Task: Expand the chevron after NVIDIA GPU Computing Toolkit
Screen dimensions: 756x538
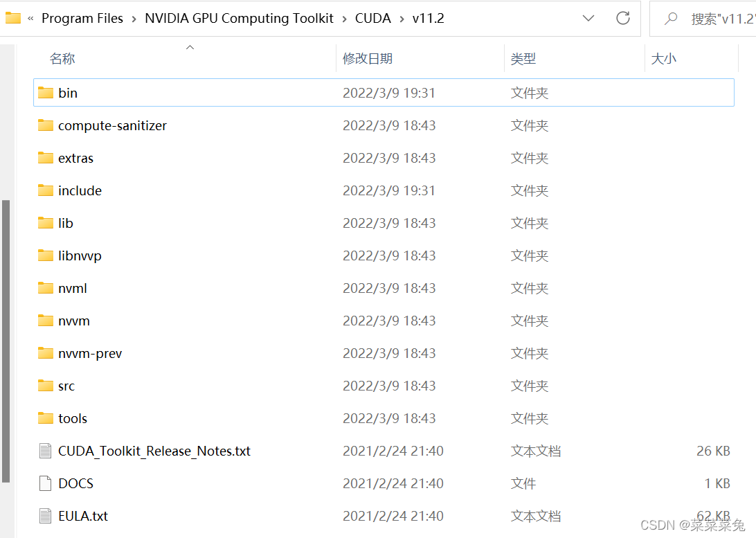Action: (344, 19)
